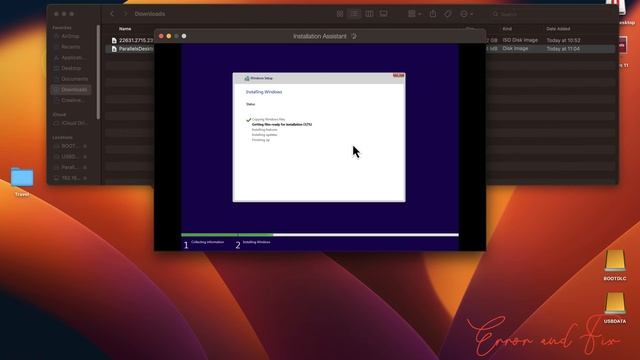This screenshot has height=360, width=640.
Task: Open the Finder more-actions dropdown
Action: pos(467,14)
